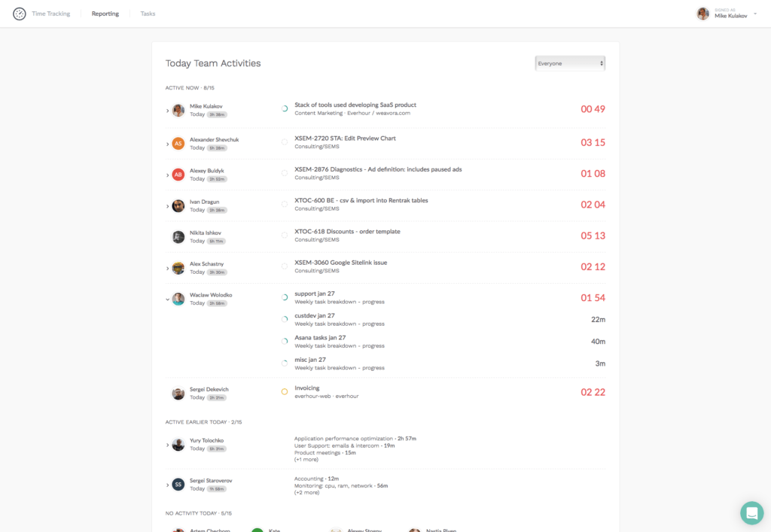Reveal more items via (+1 more) under Yury Tolochko
Image resolution: width=771 pixels, height=532 pixels.
click(x=306, y=458)
